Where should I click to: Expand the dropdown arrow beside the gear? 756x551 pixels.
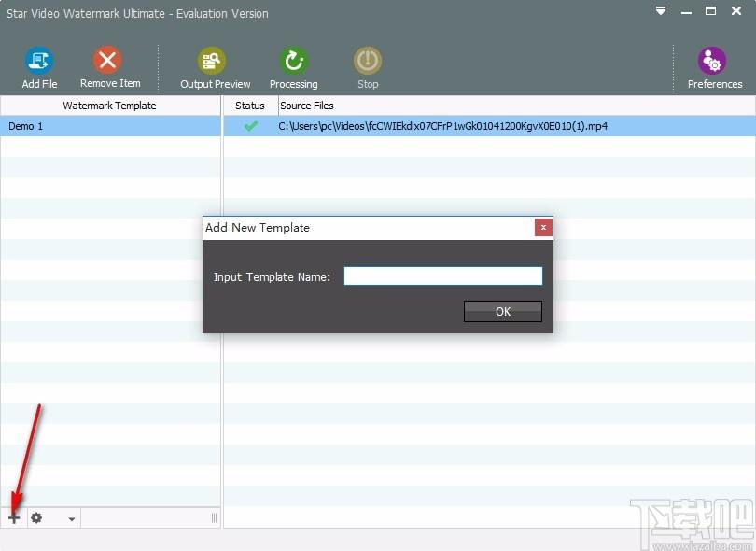coord(71,519)
